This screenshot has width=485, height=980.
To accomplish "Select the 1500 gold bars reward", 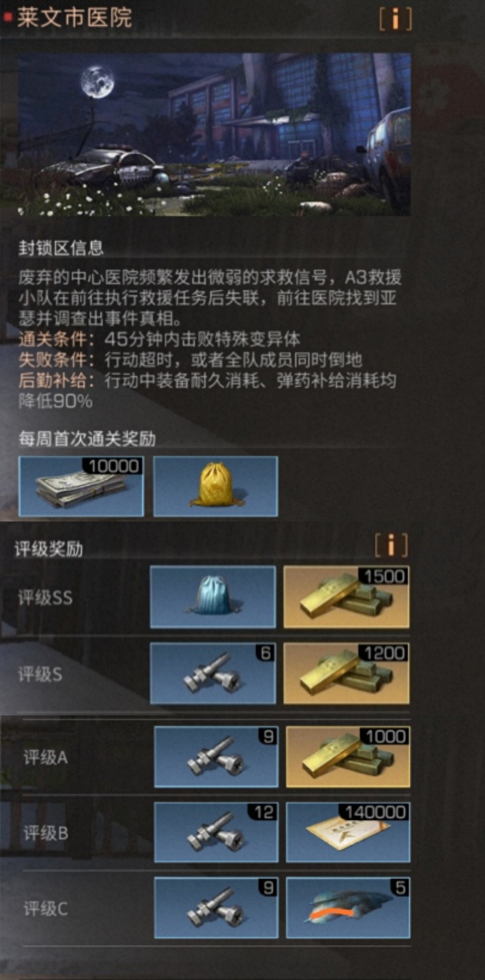I will pos(346,597).
